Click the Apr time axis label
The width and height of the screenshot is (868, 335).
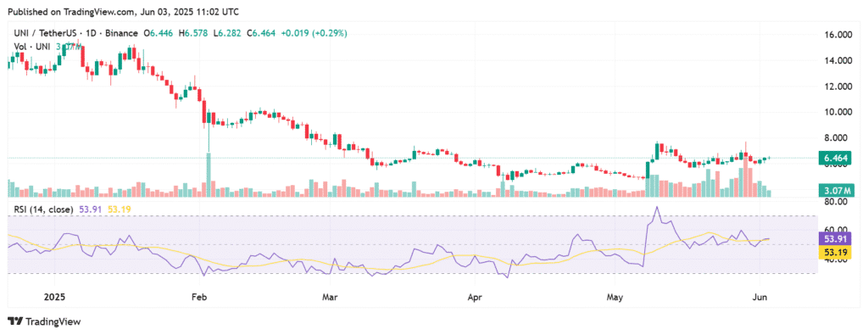click(476, 297)
